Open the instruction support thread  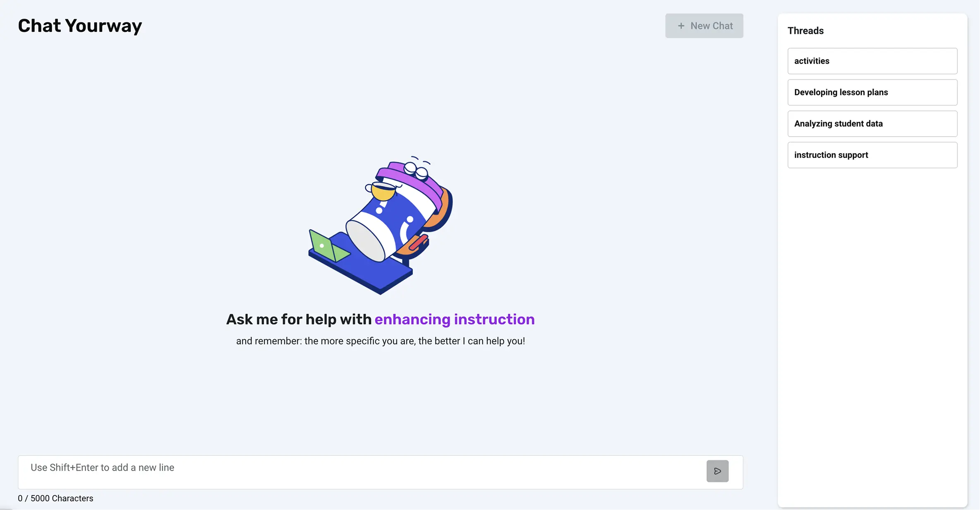[x=872, y=155]
